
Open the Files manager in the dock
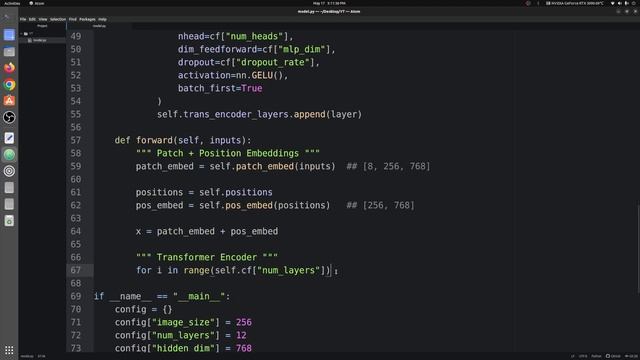click(x=9, y=51)
